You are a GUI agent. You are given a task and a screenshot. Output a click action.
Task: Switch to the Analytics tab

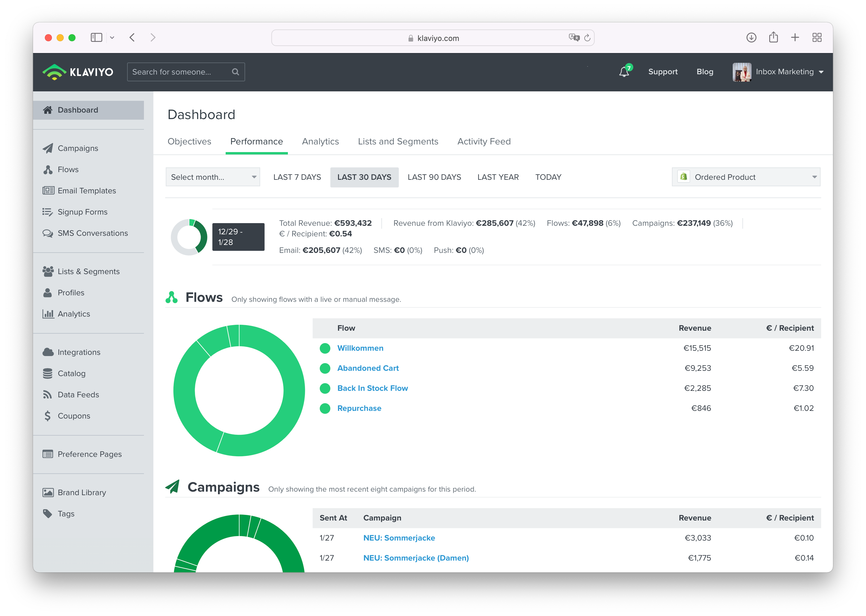coord(320,141)
